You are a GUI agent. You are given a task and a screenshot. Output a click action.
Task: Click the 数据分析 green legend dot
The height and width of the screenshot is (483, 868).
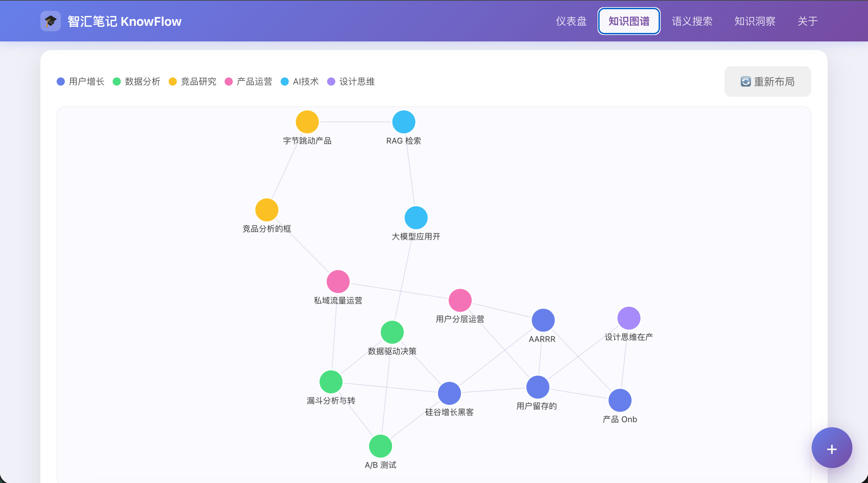tap(117, 82)
